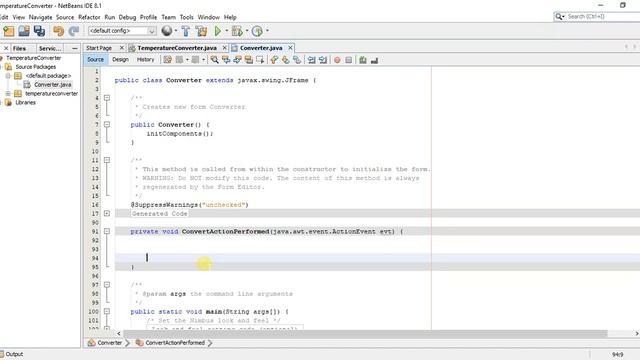Open the Tools menu
The width and height of the screenshot is (640, 360).
[187, 17]
